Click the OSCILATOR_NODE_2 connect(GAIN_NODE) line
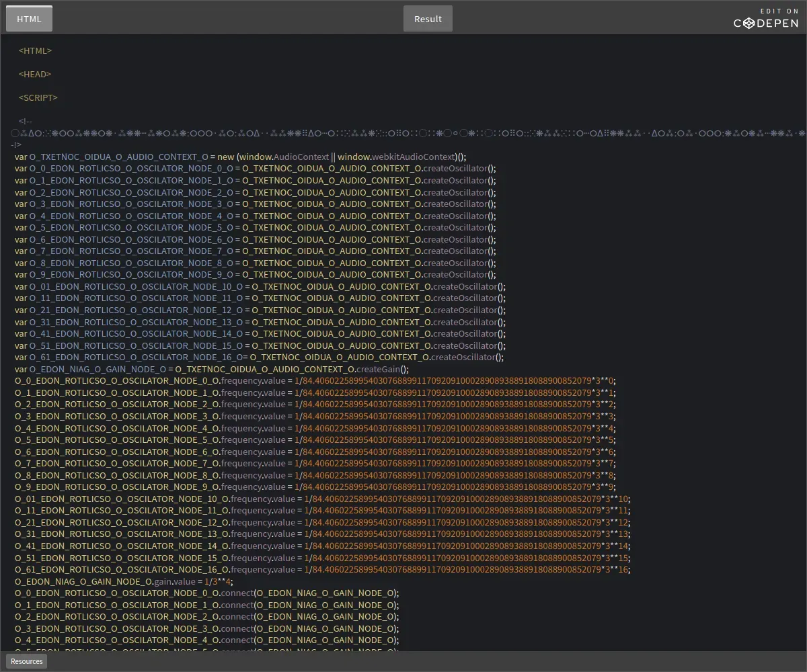Image resolution: width=807 pixels, height=672 pixels. pos(207,616)
